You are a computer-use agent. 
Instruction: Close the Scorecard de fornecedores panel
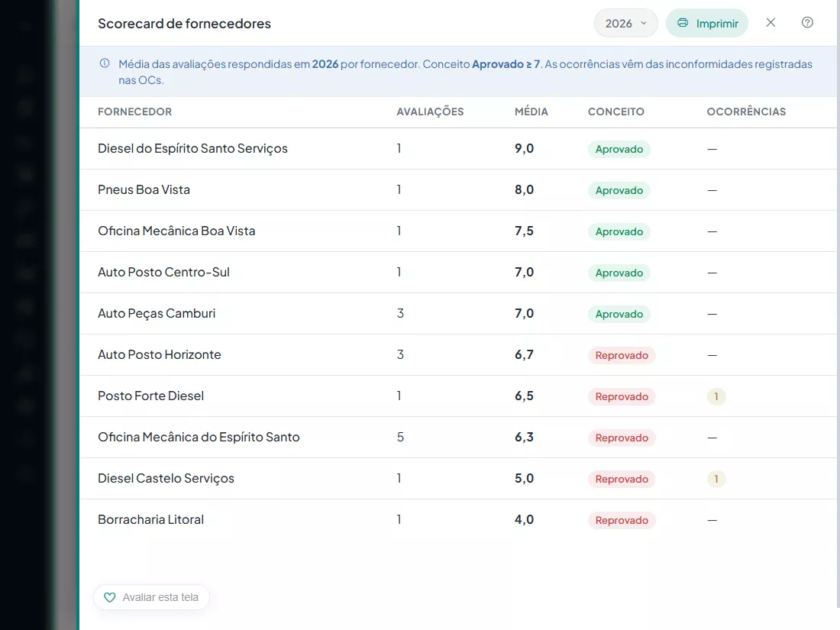(771, 22)
